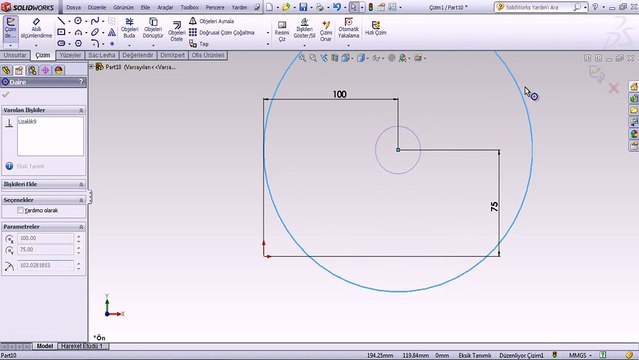Cancel the sketch with the red X
The width and height of the screenshot is (639, 360).
click(x=614, y=88)
